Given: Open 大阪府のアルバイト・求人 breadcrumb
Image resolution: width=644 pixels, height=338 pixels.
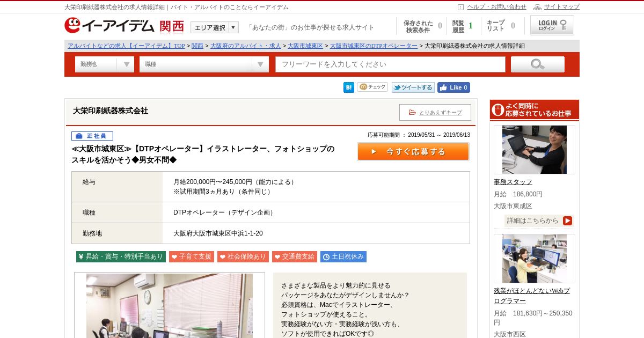Looking at the screenshot, I should tap(245, 46).
